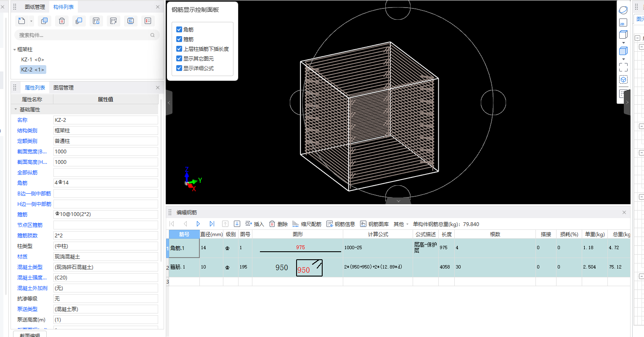Click the 钢筋信息 button
This screenshot has height=337, width=644.
[341, 224]
